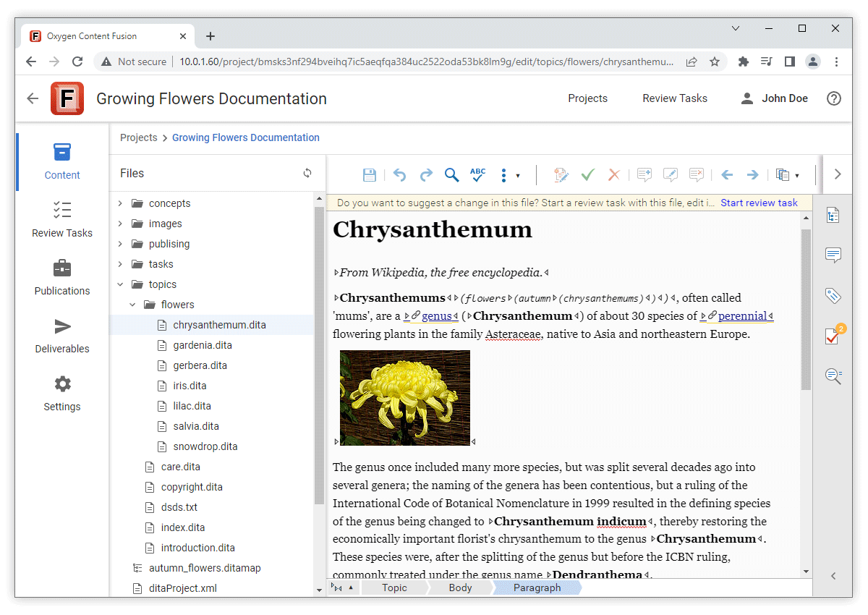868x615 pixels.
Task: Run the ABC spell check tool
Action: 477,174
